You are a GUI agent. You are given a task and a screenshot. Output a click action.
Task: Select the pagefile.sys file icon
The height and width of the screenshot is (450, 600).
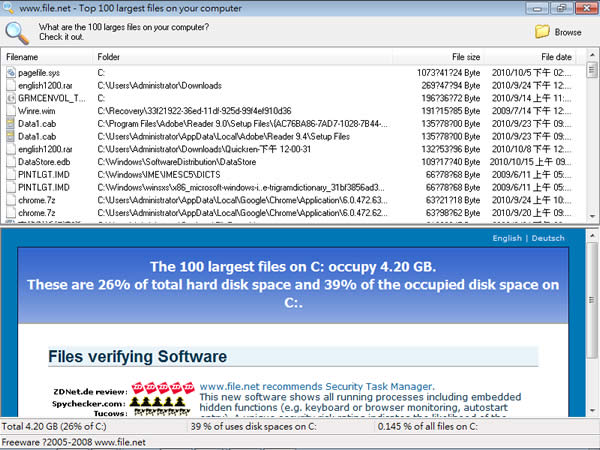point(10,73)
